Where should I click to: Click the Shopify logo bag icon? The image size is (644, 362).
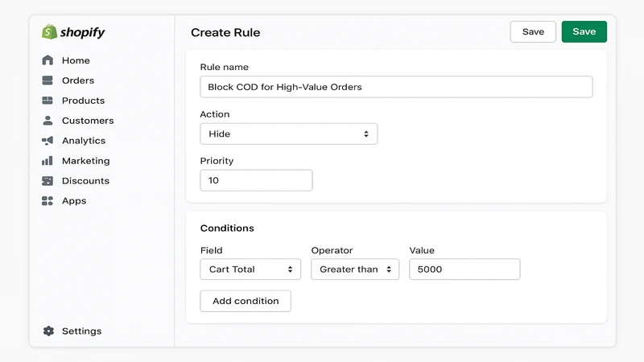pyautogui.click(x=49, y=31)
